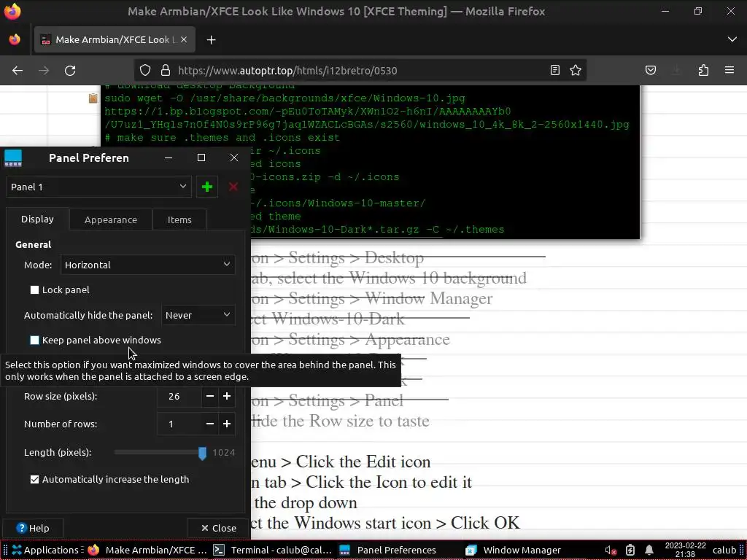Viewport: 747px width, 560px height.
Task: Click the Panel Preferences window menu icon
Action: coord(13,158)
